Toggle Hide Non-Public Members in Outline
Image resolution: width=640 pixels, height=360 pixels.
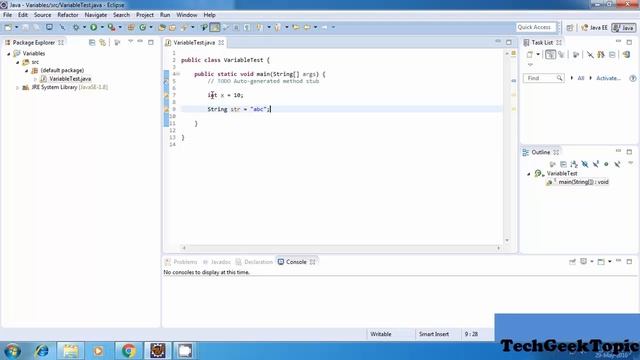click(606, 164)
